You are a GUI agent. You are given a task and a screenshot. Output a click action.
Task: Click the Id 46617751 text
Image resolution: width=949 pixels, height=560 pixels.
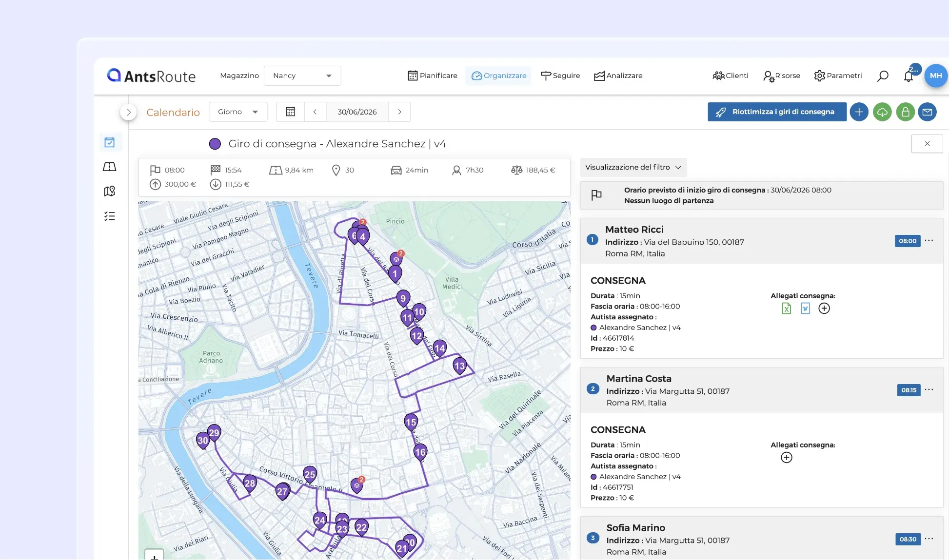(612, 487)
